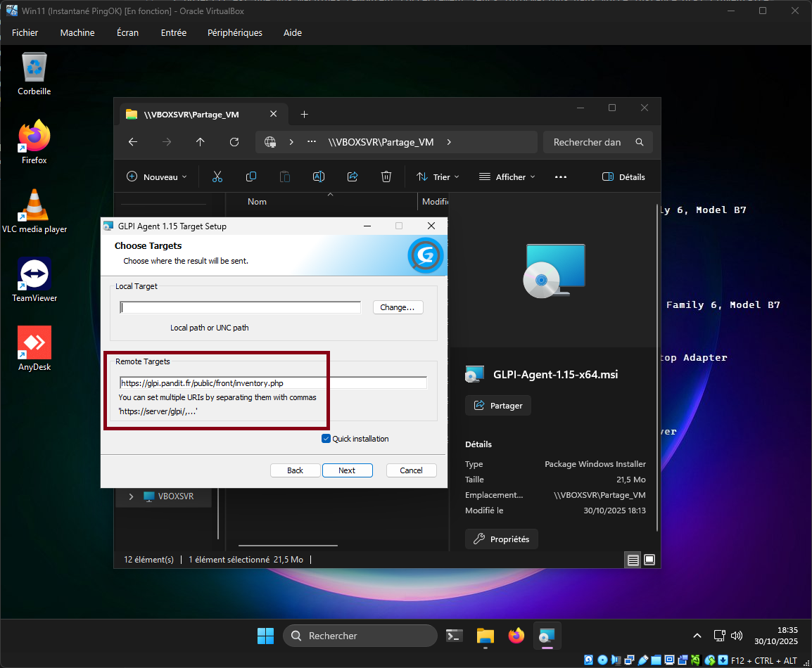
Task: Refresh the Explorer folder view
Action: (234, 142)
